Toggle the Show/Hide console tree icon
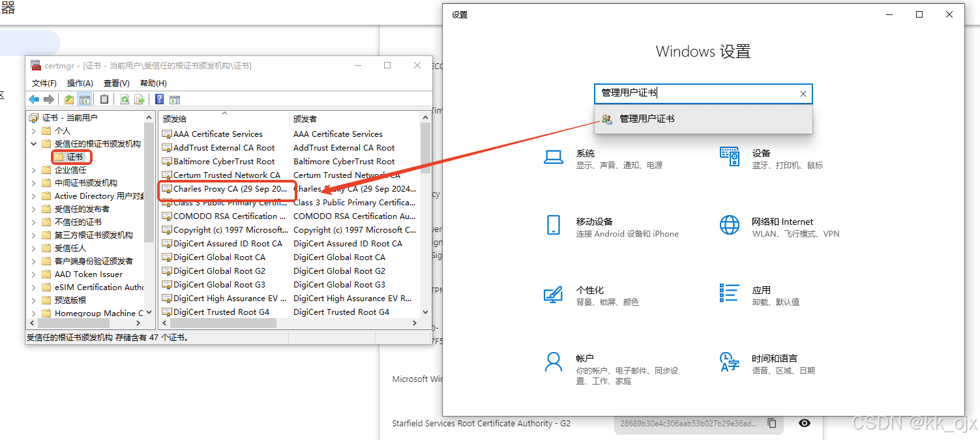The width and height of the screenshot is (980, 440). click(x=84, y=99)
